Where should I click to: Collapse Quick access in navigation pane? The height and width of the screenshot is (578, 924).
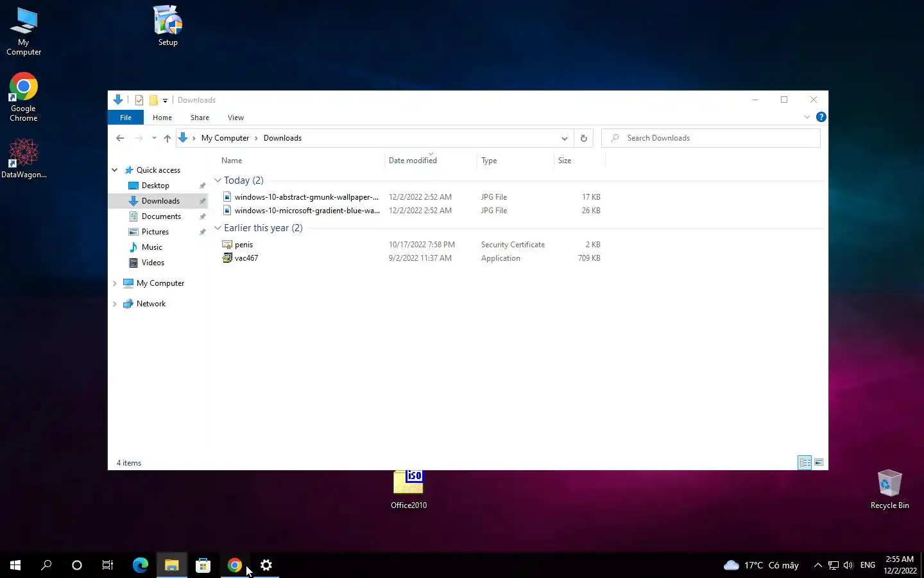115,170
